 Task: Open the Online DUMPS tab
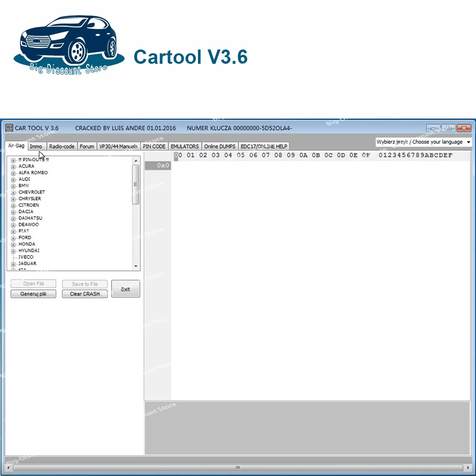(220, 147)
